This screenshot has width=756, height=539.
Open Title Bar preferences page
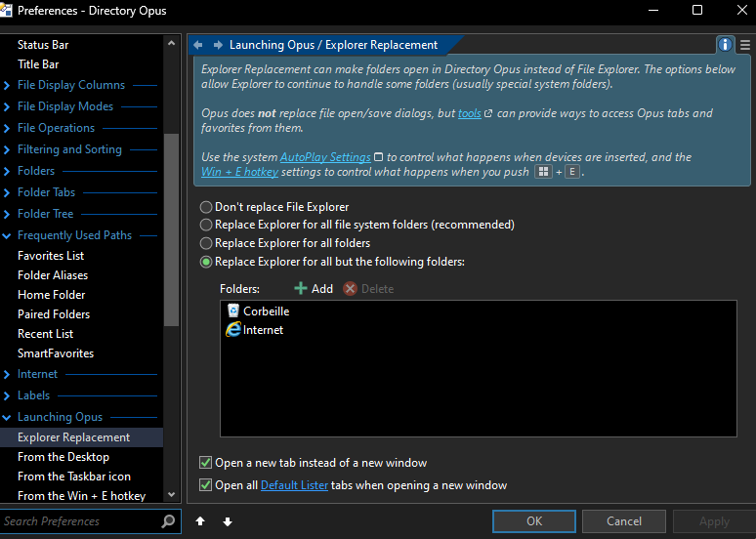[x=38, y=64]
